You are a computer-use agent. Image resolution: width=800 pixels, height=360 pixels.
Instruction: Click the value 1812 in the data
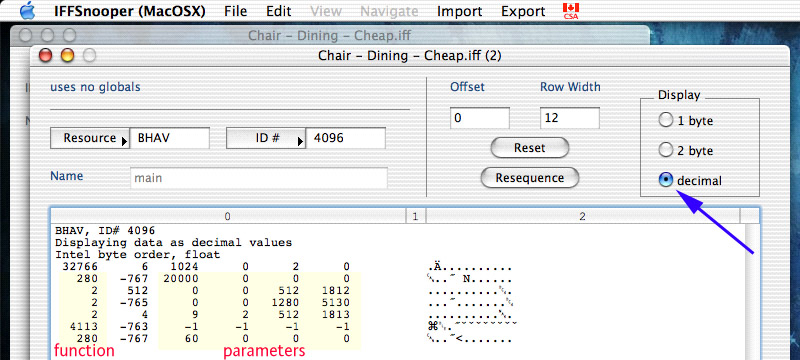click(336, 291)
